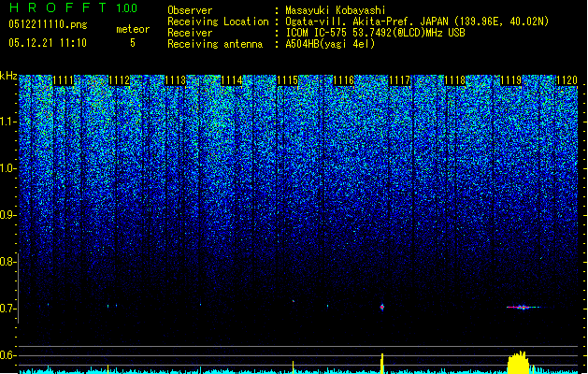
Task: Click the date stamp 05.12.21 11:10
Action: pyautogui.click(x=48, y=43)
